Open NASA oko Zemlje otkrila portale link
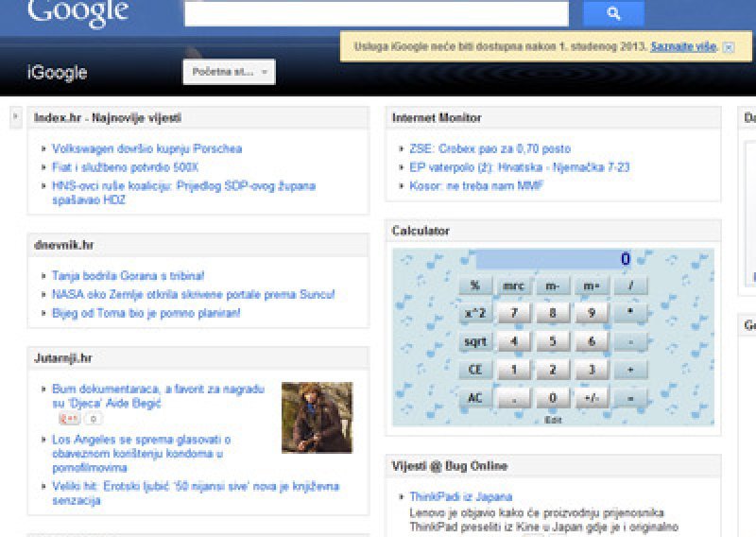This screenshot has width=756, height=537. [194, 294]
